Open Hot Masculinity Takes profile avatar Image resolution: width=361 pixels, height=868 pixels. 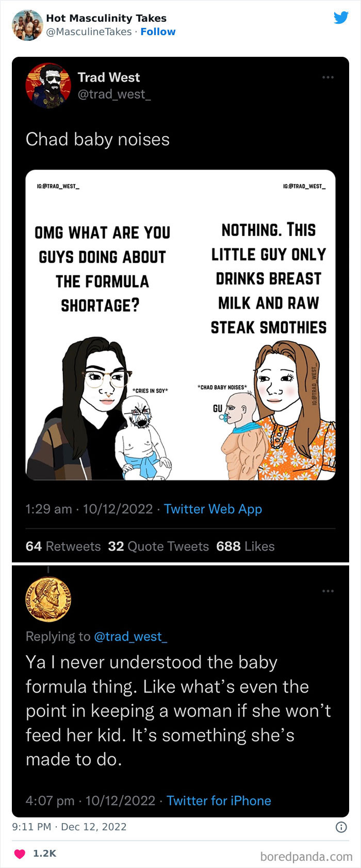point(27,24)
